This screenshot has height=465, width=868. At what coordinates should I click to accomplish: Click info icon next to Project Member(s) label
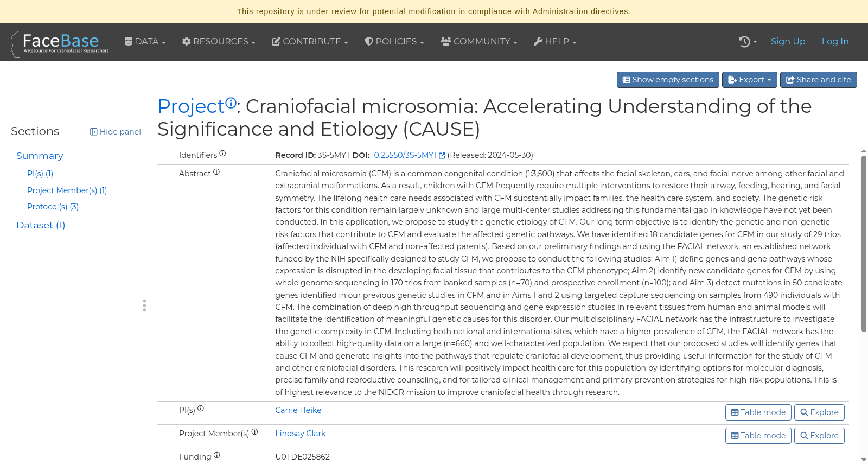255,432
